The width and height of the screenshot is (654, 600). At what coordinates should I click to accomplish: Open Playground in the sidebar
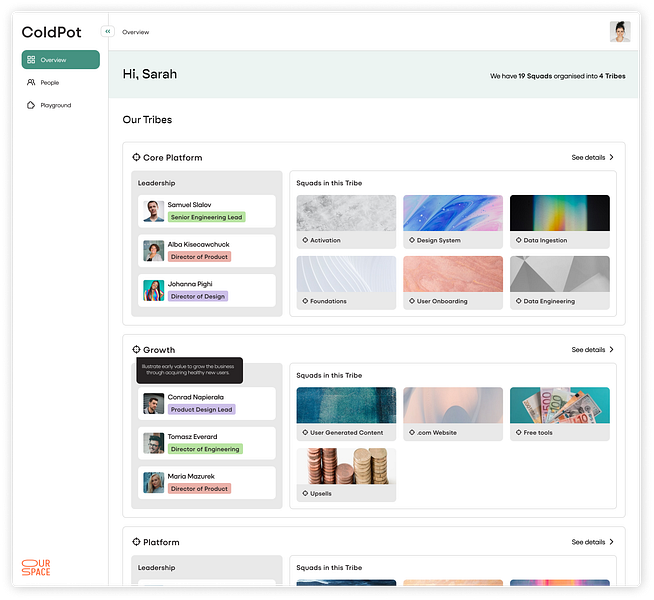coord(60,105)
